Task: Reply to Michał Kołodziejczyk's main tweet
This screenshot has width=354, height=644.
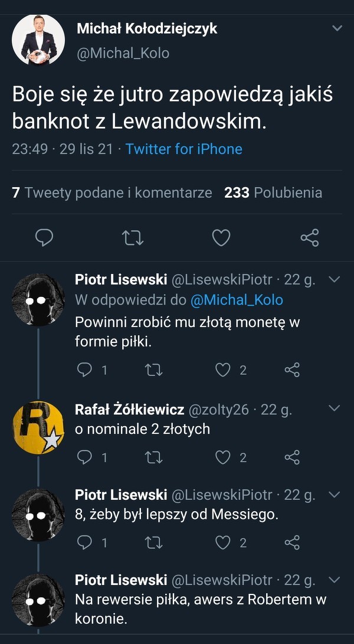Action: pos(44,238)
